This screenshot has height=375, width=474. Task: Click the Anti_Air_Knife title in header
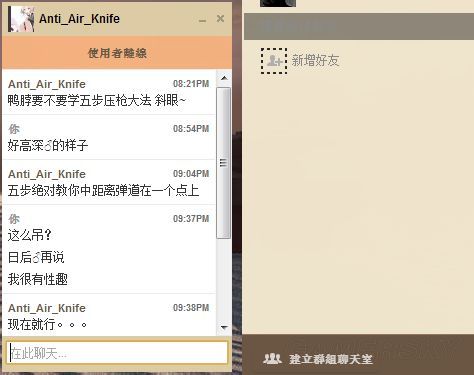(x=79, y=19)
